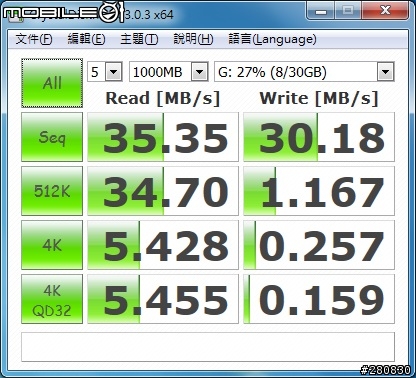Open the 編輯(E) menu
The width and height of the screenshot is (416, 378).
click(x=86, y=39)
